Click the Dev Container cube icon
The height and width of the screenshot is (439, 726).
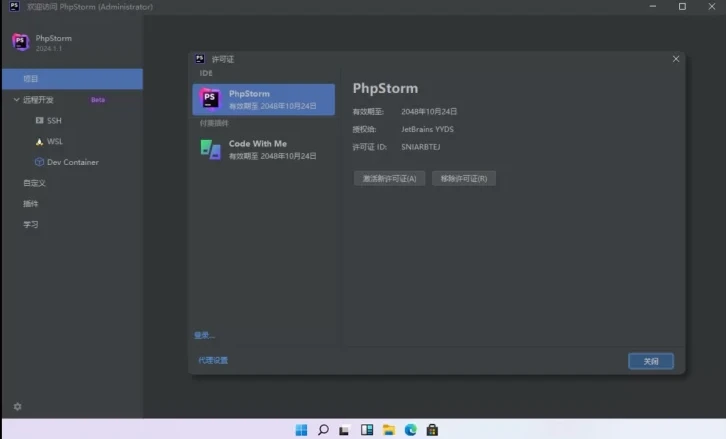pos(39,162)
